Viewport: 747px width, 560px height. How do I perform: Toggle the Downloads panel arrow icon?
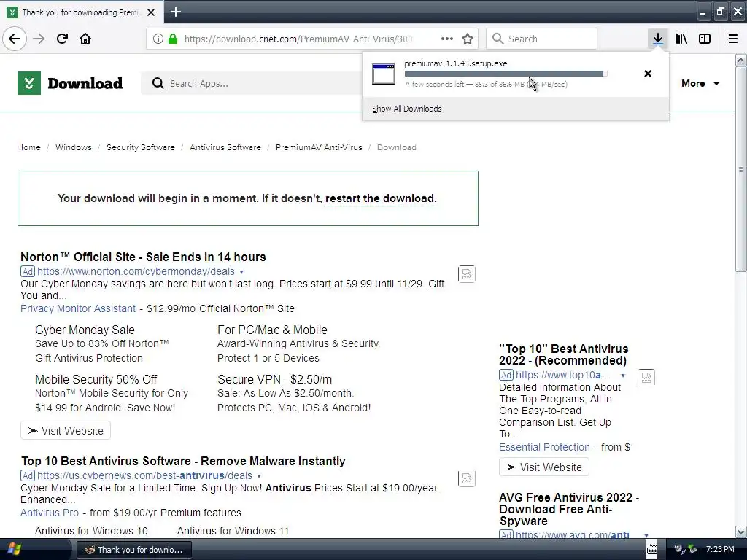658,39
